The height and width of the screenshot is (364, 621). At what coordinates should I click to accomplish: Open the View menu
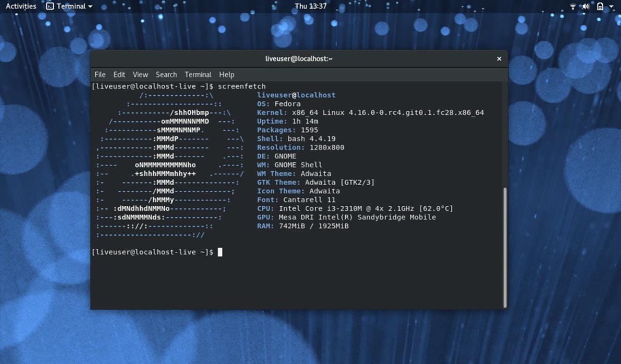click(140, 74)
